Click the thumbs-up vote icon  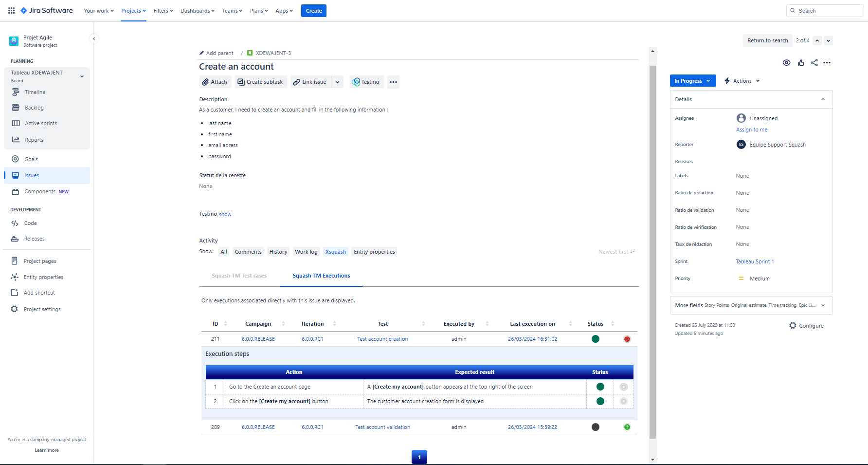(x=801, y=63)
